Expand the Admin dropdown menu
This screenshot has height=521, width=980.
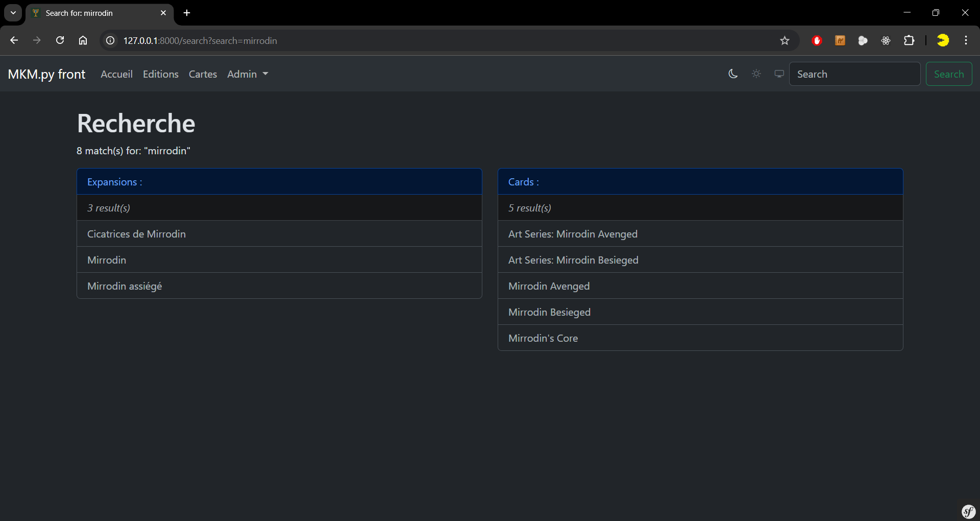coord(248,74)
